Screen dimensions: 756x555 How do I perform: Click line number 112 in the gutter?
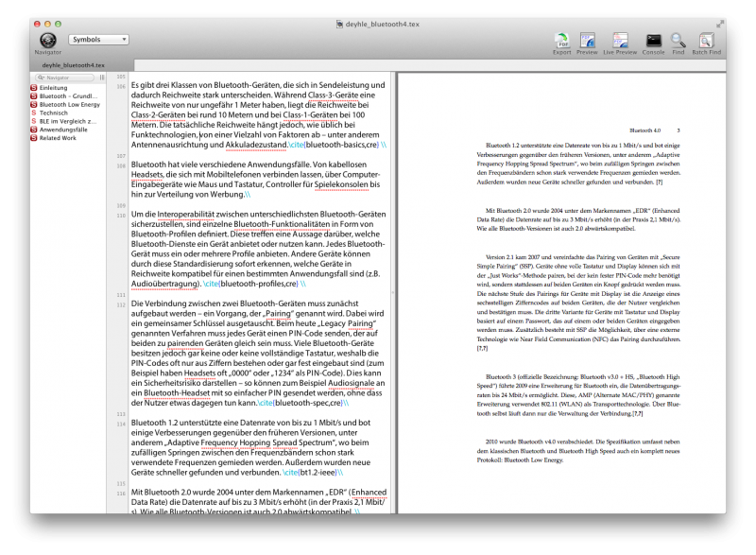(x=121, y=304)
